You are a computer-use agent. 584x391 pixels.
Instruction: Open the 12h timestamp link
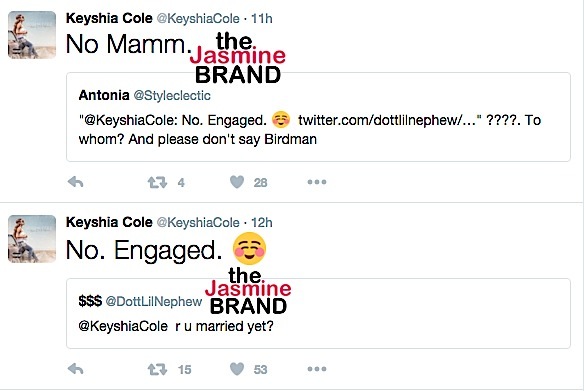click(262, 222)
